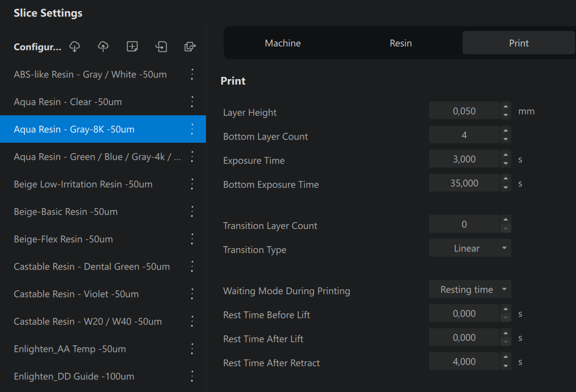Increase Layer Height with the up arrow

click(x=506, y=107)
